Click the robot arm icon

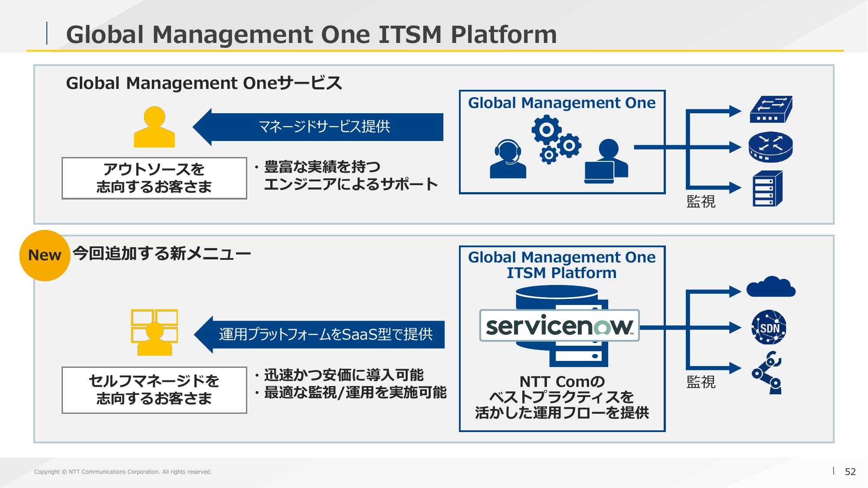point(767,373)
